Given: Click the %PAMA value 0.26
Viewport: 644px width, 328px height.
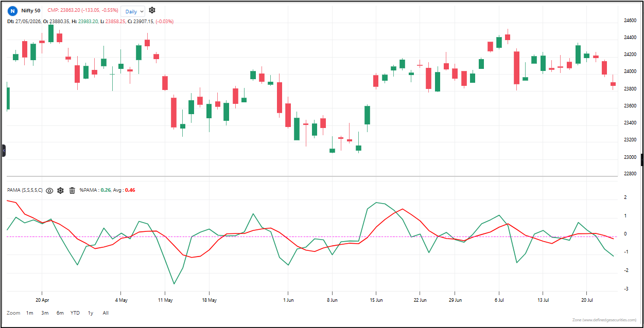Looking at the screenshot, I should click(106, 190).
